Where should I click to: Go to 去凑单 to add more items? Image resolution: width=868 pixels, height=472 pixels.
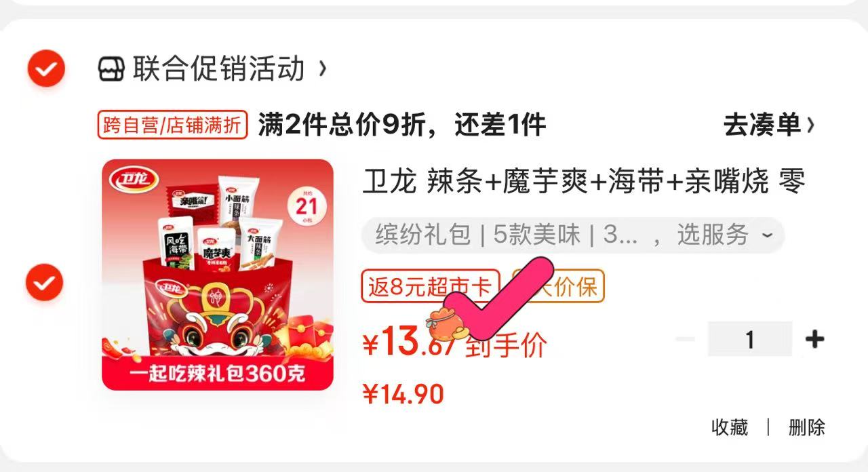pos(762,125)
